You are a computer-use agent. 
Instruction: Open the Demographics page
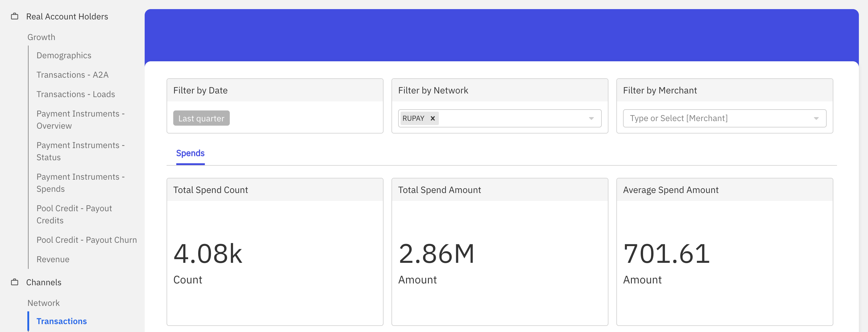pyautogui.click(x=64, y=56)
